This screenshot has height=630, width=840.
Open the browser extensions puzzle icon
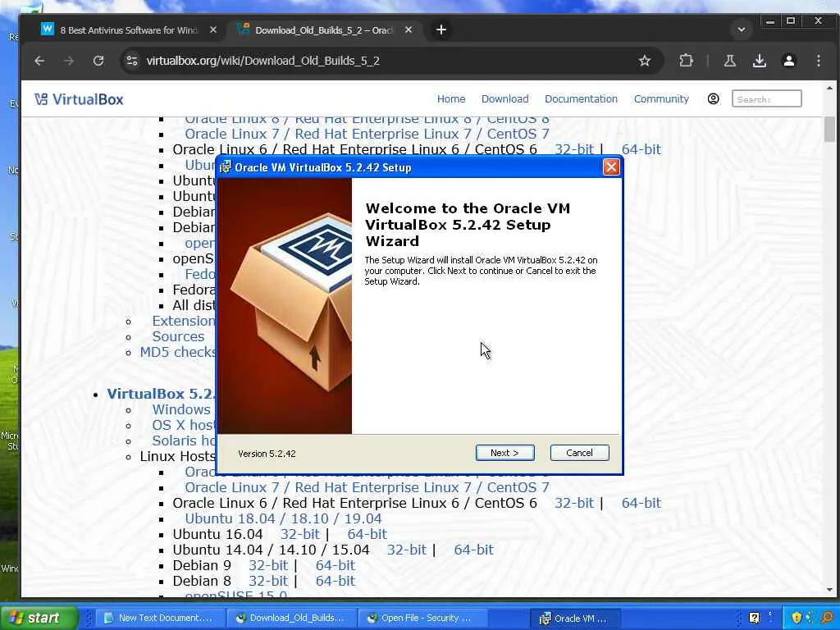click(686, 61)
